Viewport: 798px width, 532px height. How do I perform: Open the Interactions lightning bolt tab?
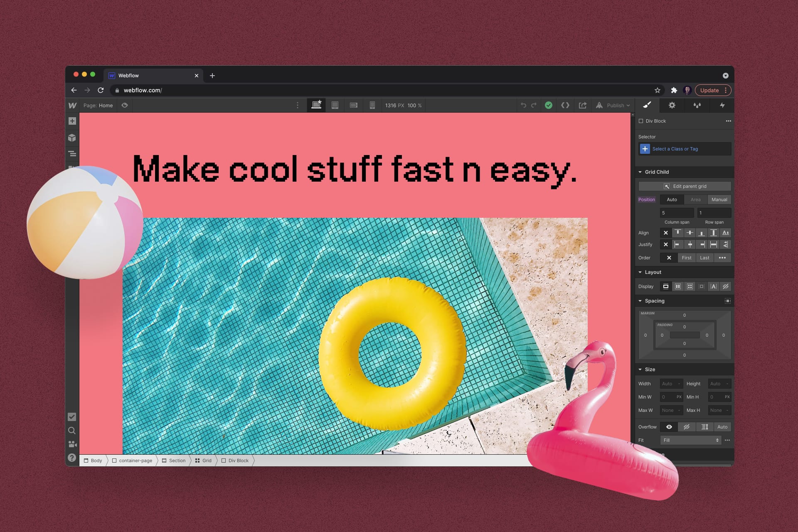pos(722,106)
